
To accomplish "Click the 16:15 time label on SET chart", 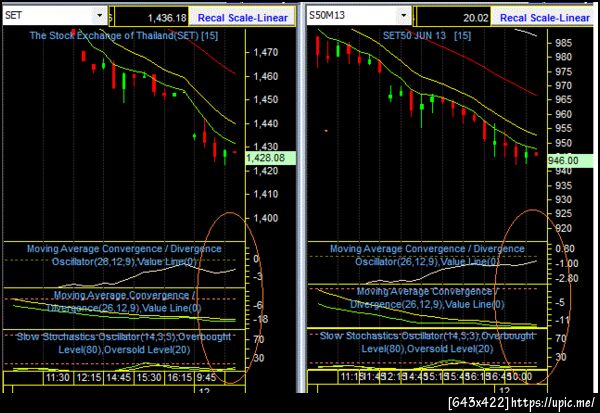I will pos(179,377).
